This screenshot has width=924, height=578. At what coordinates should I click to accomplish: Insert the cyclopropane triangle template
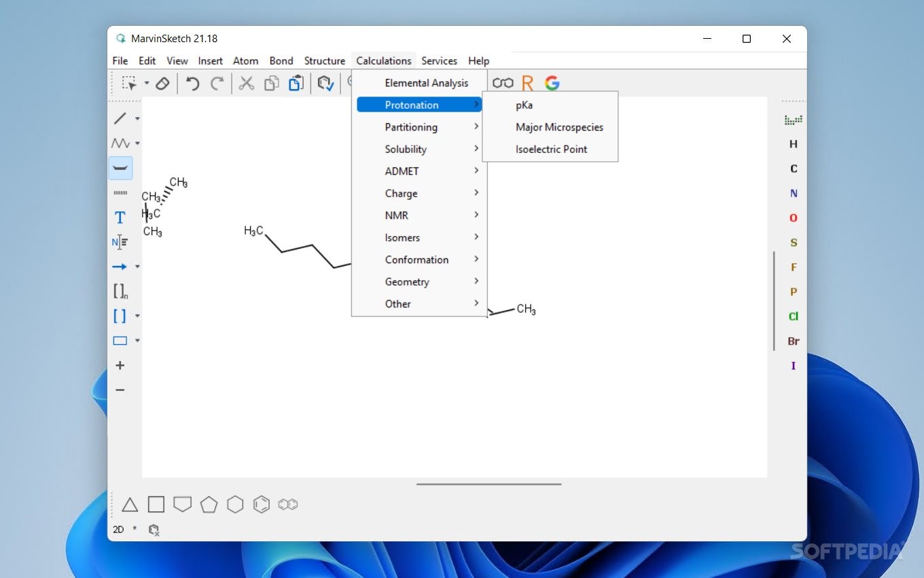pos(130,505)
